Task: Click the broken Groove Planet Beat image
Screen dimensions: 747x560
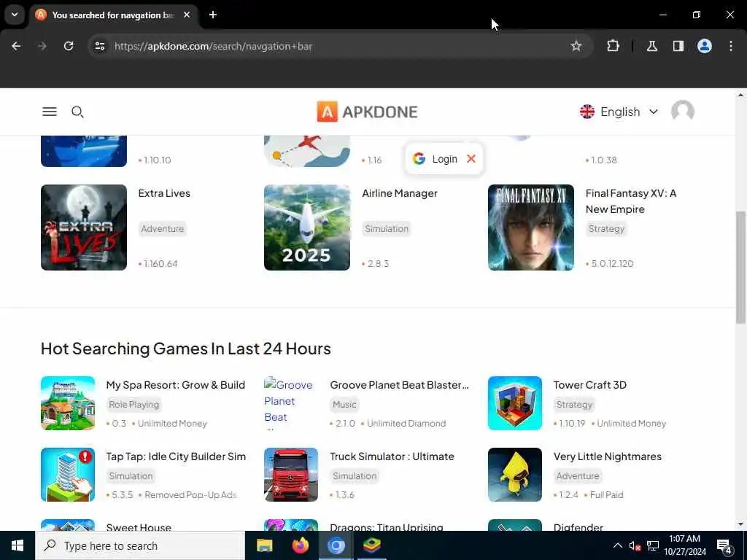Action: coord(290,402)
